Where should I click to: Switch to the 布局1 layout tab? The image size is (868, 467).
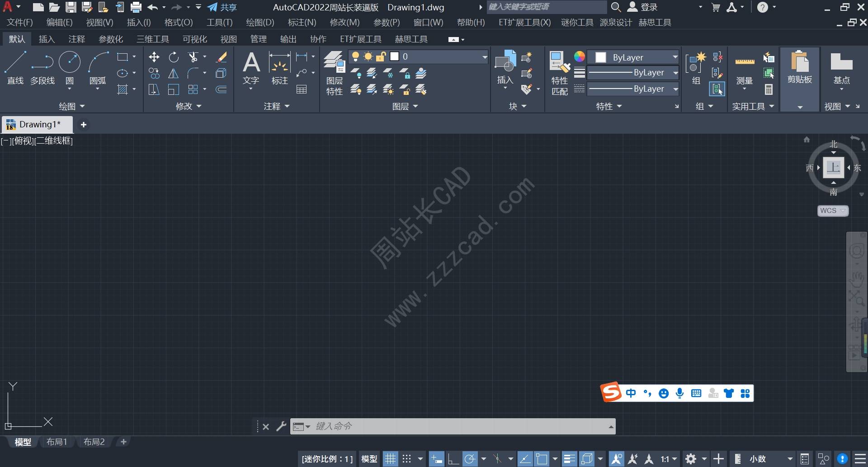pyautogui.click(x=57, y=442)
